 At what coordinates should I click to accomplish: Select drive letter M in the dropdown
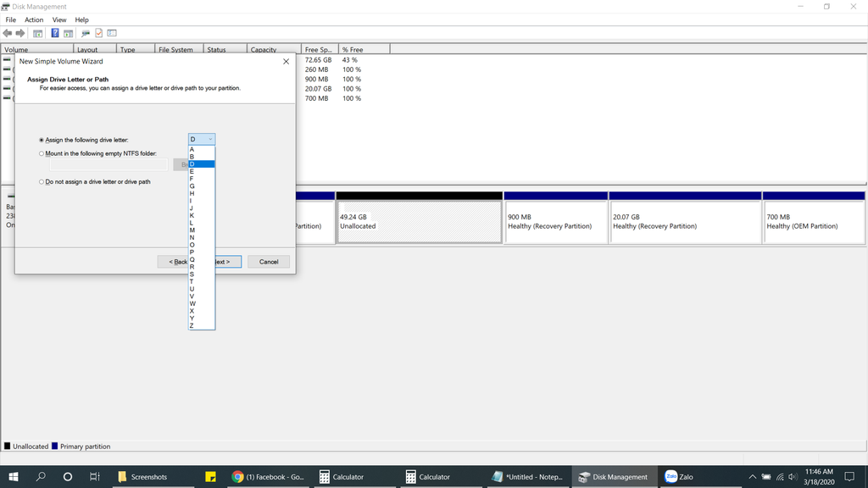pos(202,230)
